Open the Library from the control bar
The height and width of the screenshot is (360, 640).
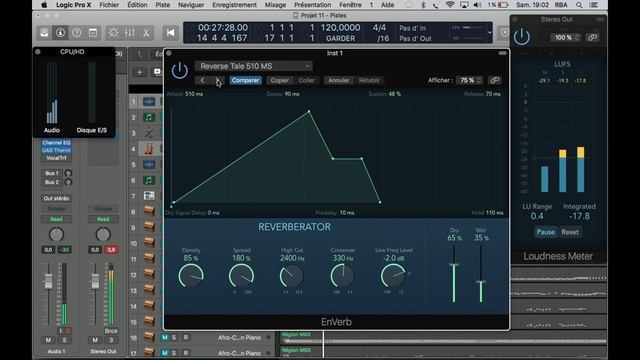tap(44, 33)
